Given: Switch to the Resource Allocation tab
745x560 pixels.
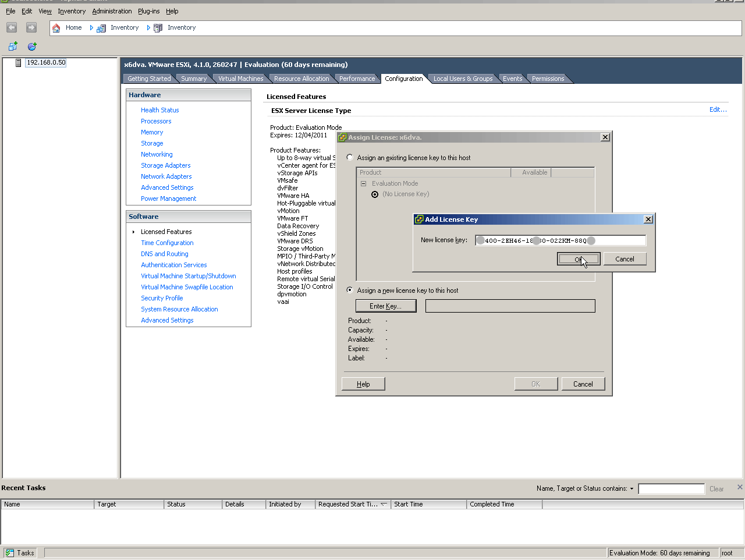Looking at the screenshot, I should point(301,79).
